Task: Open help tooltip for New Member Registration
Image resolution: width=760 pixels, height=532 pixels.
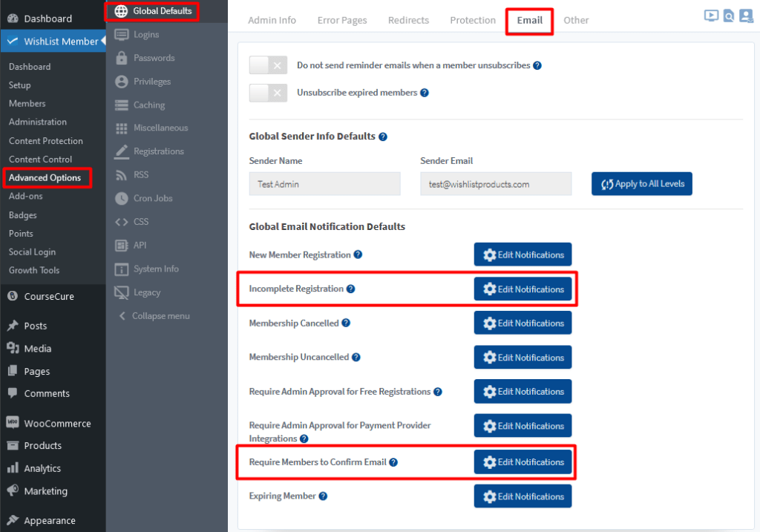Action: (x=358, y=254)
